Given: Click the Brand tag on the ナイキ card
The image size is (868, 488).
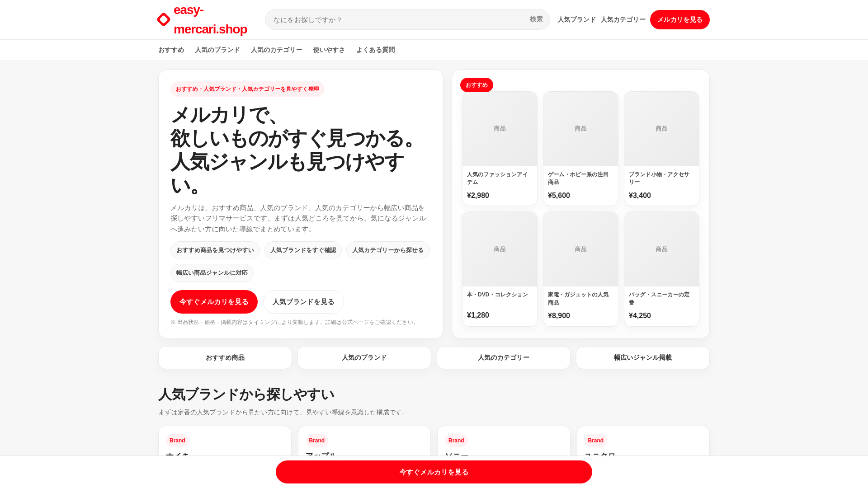Looking at the screenshot, I should tap(177, 441).
